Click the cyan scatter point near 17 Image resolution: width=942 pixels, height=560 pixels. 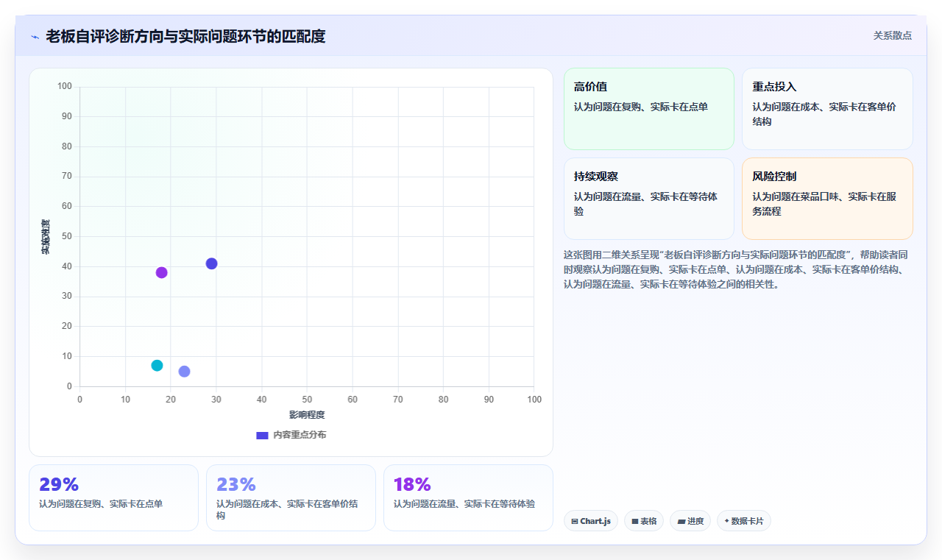pos(157,365)
